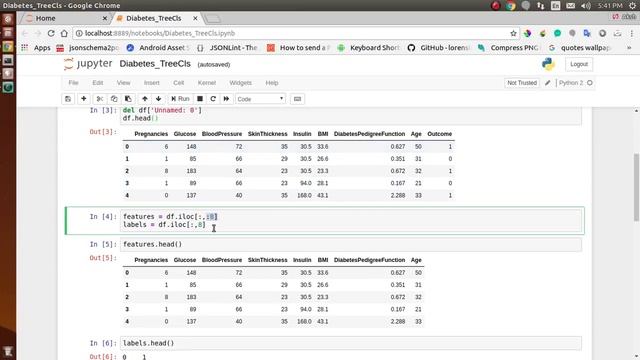Open the cell type Code dropdown
This screenshot has height=360, width=640.
click(260, 99)
